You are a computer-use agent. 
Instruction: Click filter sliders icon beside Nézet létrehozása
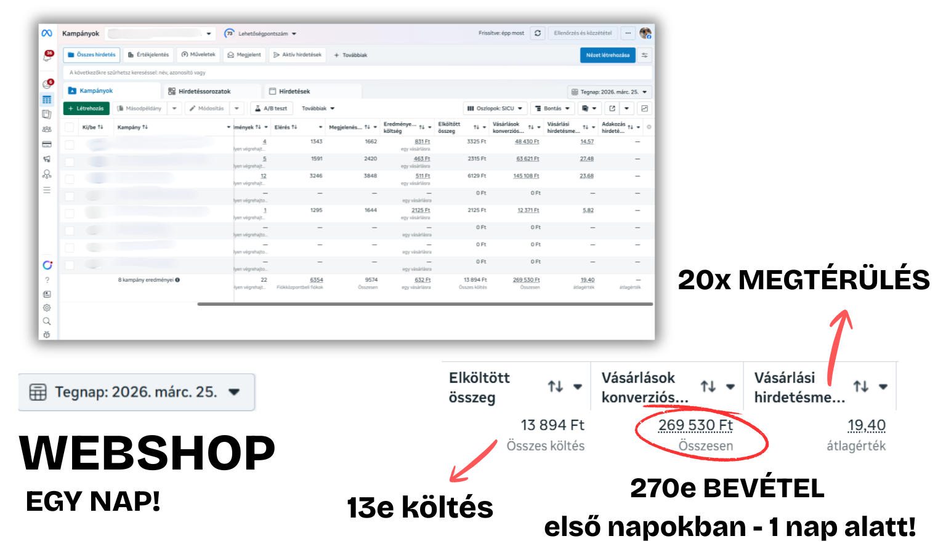[x=645, y=55]
